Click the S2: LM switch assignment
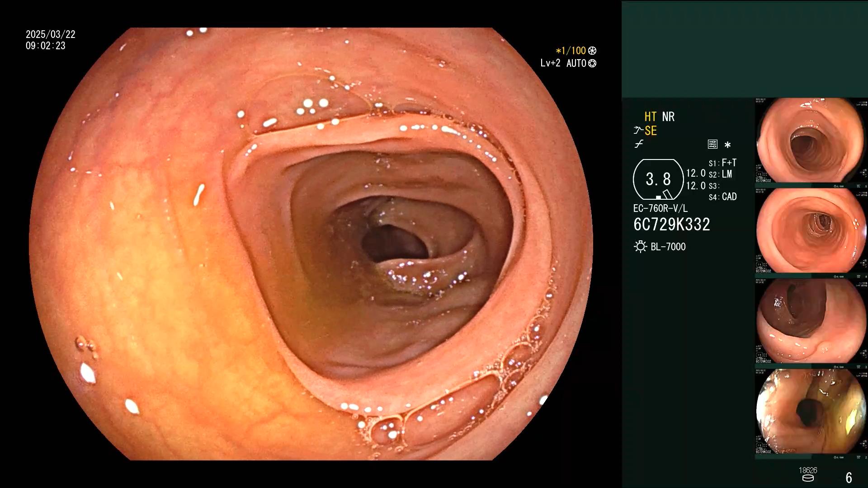Viewport: 868px width, 488px height. coord(720,174)
